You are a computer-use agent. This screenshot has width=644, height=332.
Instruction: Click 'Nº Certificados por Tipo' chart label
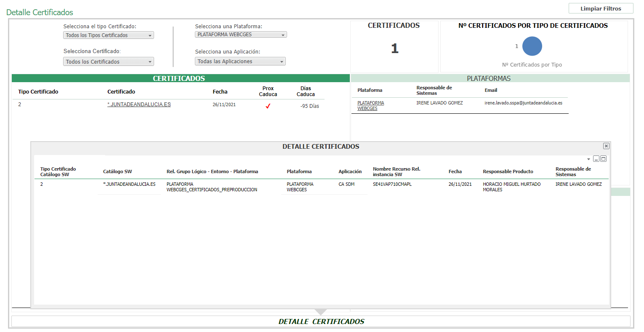(x=532, y=65)
